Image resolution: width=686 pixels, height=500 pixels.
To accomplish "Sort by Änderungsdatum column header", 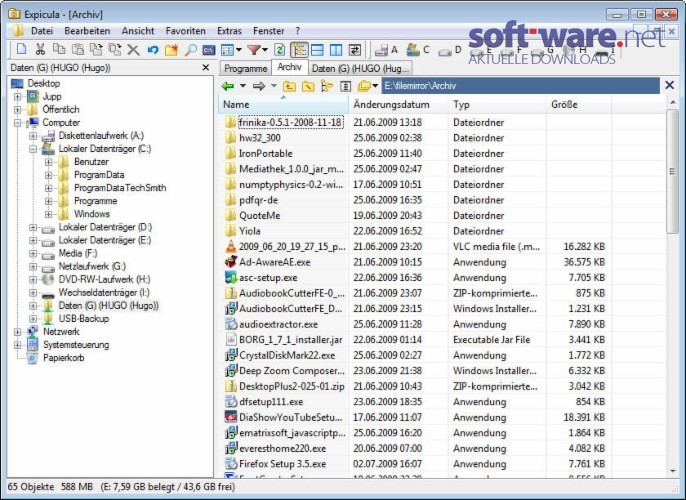I will point(398,105).
